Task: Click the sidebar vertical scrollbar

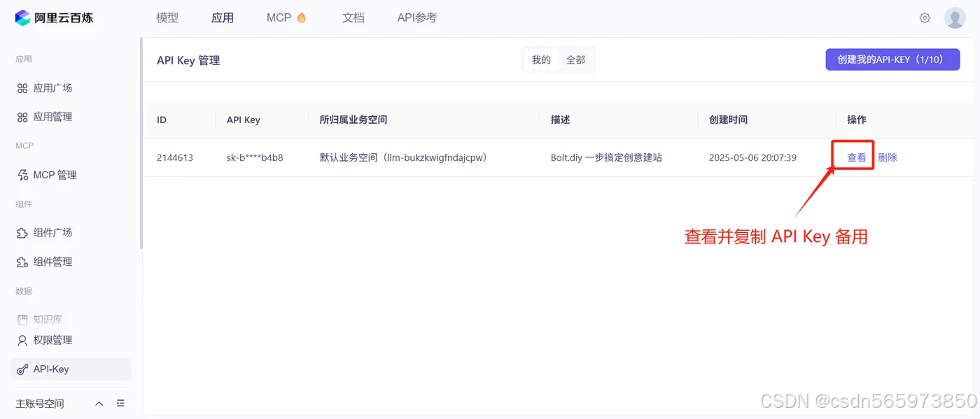Action: point(141,144)
